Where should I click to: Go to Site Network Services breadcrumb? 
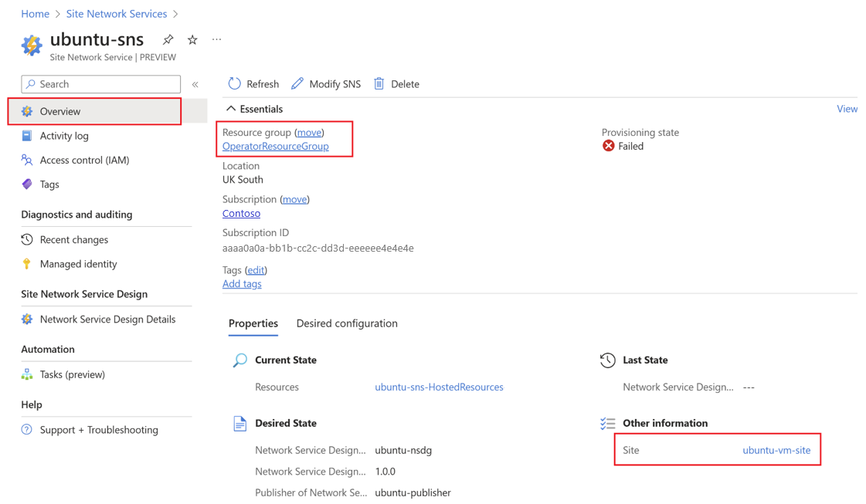[117, 14]
